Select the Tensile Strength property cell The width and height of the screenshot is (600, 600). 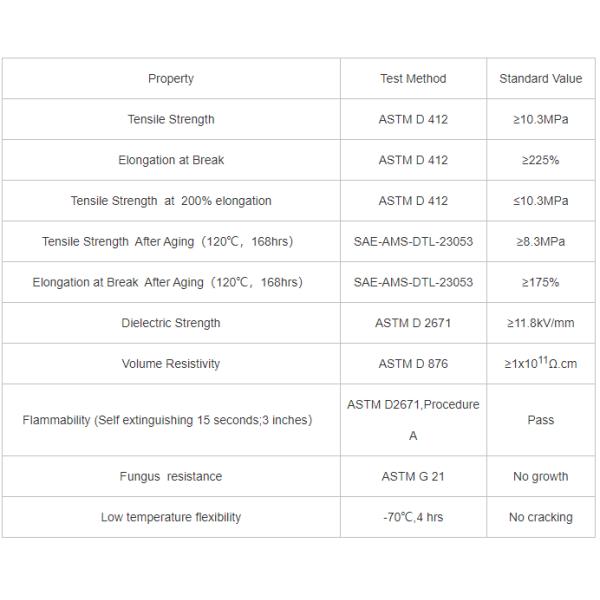click(x=171, y=120)
